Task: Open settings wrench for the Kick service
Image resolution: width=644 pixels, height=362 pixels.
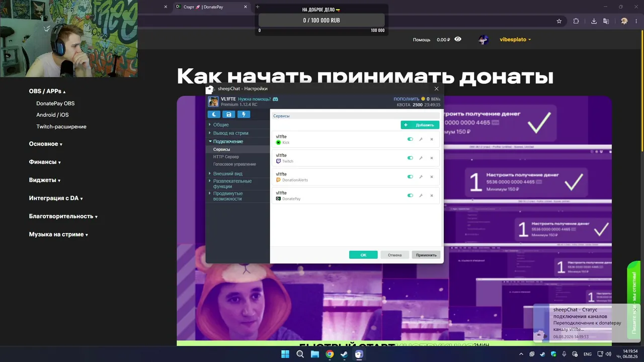Action: pyautogui.click(x=421, y=139)
